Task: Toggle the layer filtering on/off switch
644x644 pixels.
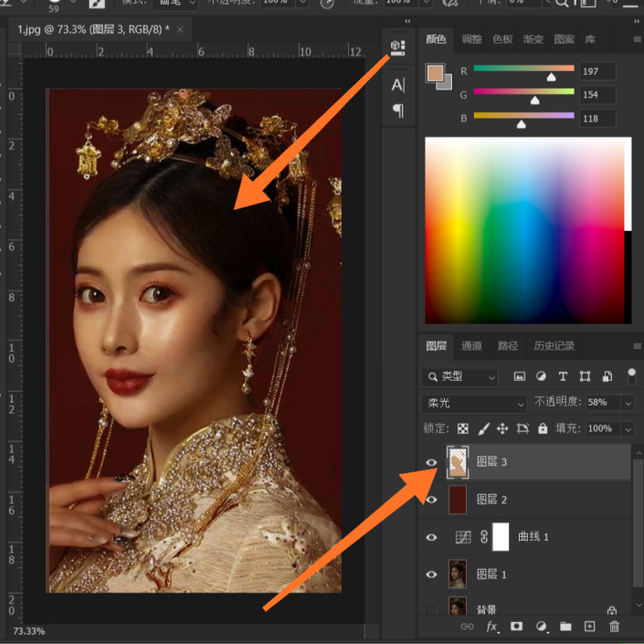Action: pos(632,375)
